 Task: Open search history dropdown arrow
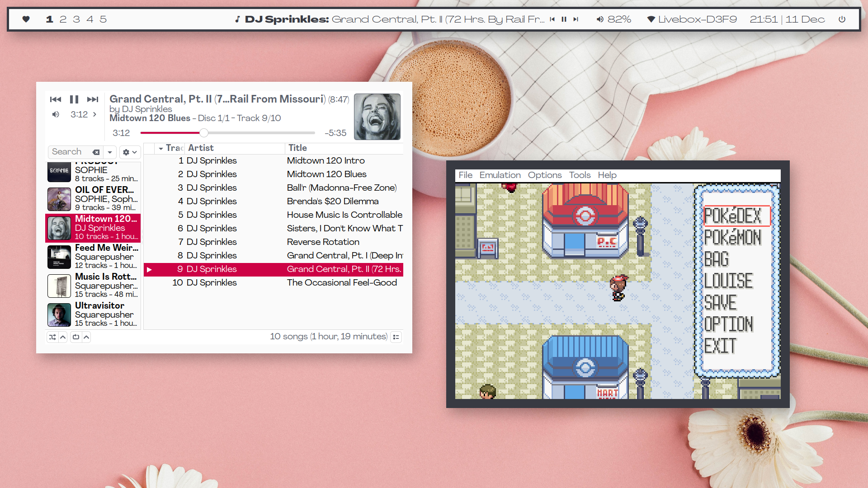pyautogui.click(x=110, y=152)
